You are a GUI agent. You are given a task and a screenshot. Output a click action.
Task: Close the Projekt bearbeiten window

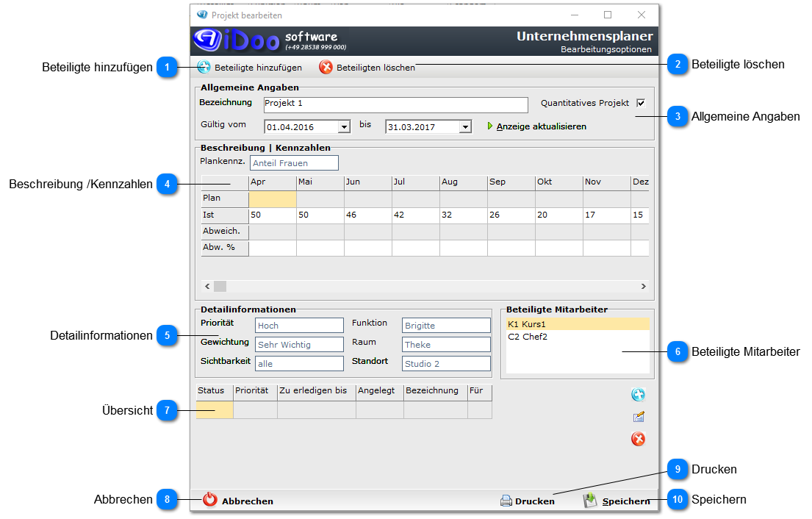[641, 15]
